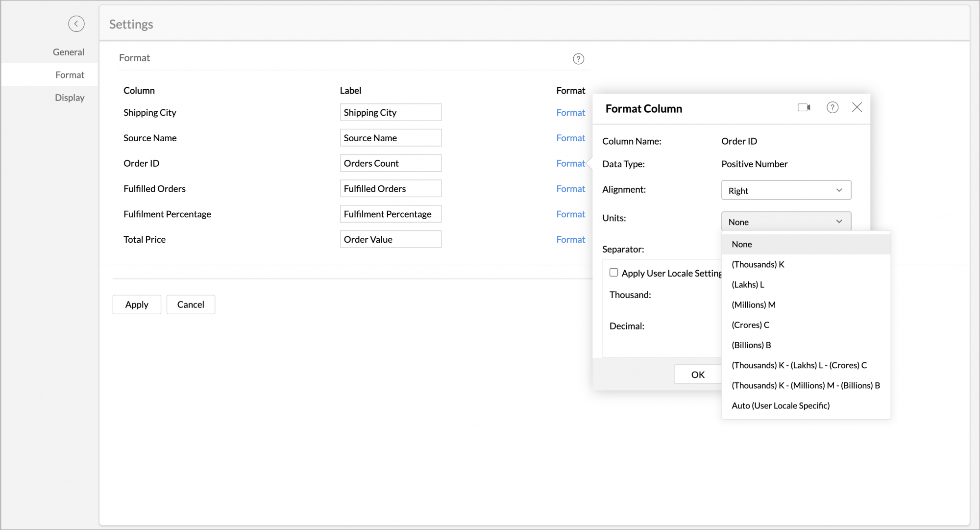Image resolution: width=980 pixels, height=530 pixels.
Task: Switch to the General settings tab
Action: coord(68,52)
